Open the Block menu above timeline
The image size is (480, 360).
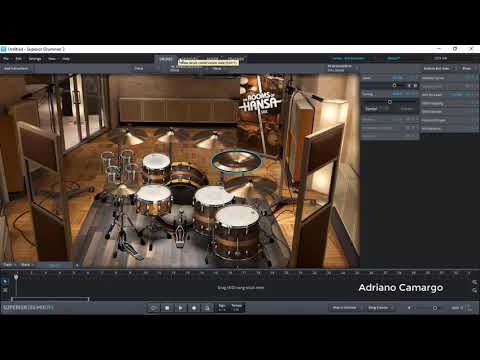pos(26,265)
